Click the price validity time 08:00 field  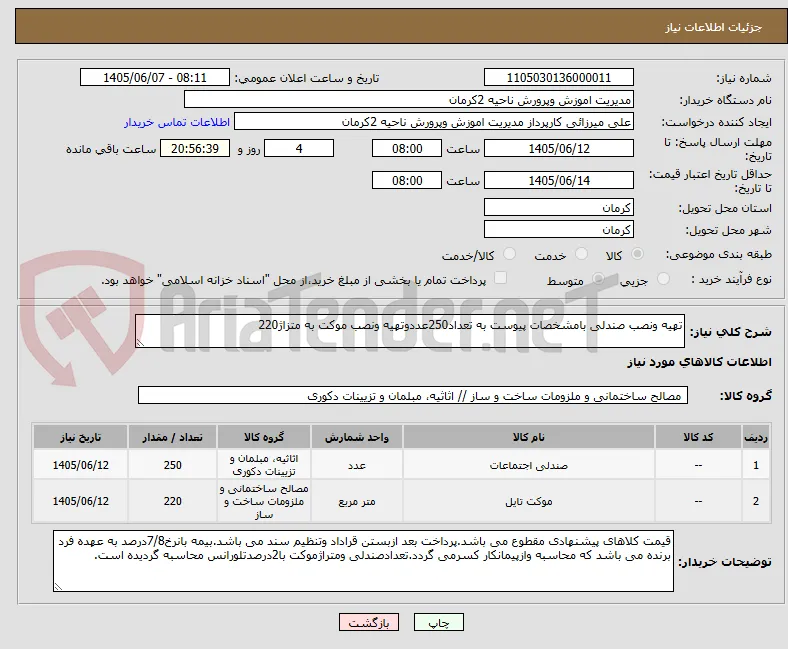pyautogui.click(x=407, y=180)
